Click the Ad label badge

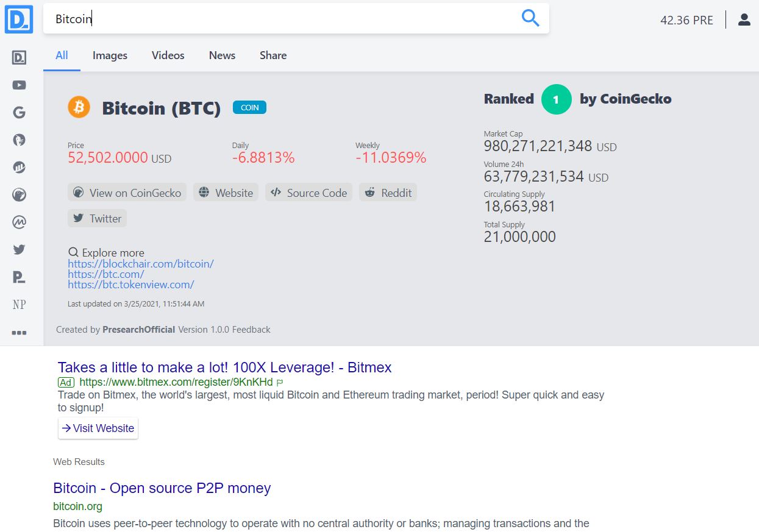point(66,383)
